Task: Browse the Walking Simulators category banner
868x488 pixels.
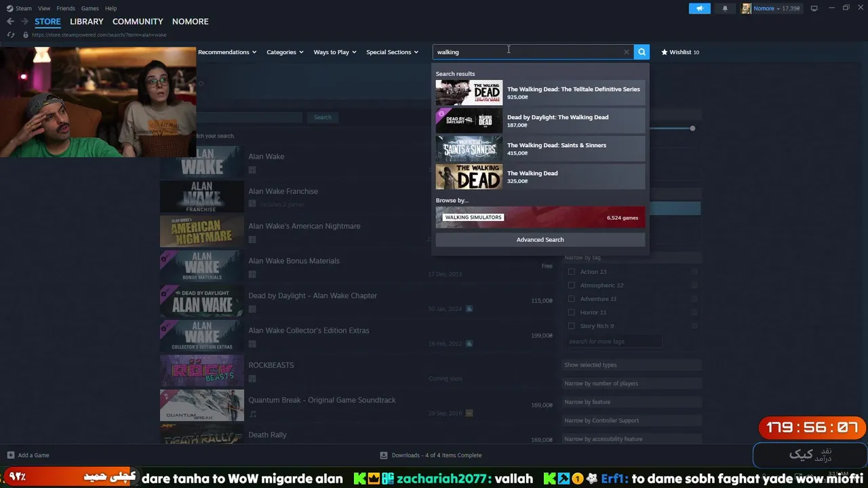Action: tap(540, 218)
